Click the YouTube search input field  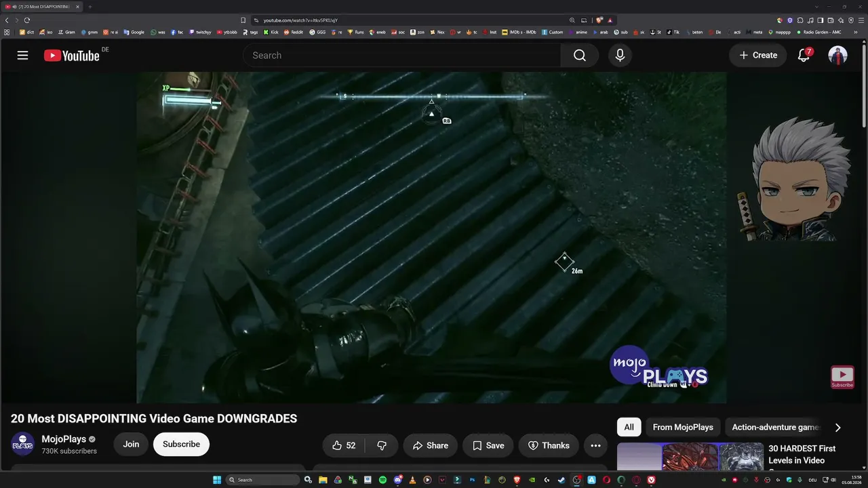pyautogui.click(x=401, y=56)
